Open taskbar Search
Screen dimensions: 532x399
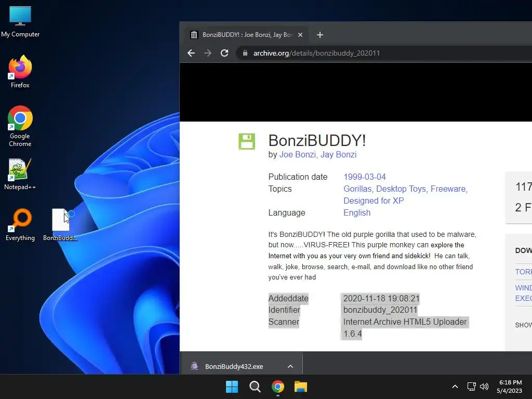(255, 387)
